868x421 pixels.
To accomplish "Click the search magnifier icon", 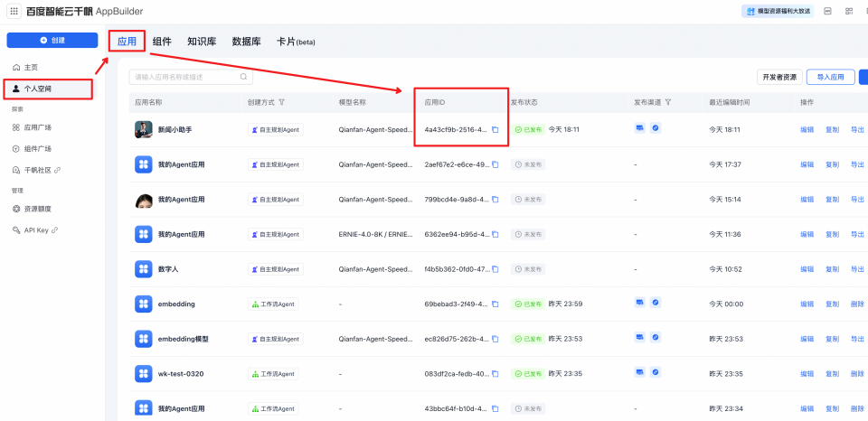I will [243, 77].
